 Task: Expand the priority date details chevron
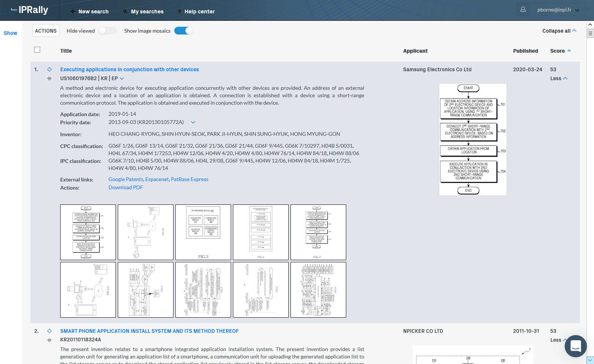[193, 122]
